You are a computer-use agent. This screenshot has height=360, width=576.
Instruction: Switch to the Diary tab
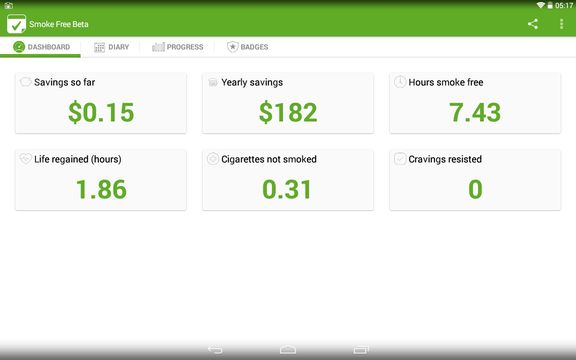111,47
